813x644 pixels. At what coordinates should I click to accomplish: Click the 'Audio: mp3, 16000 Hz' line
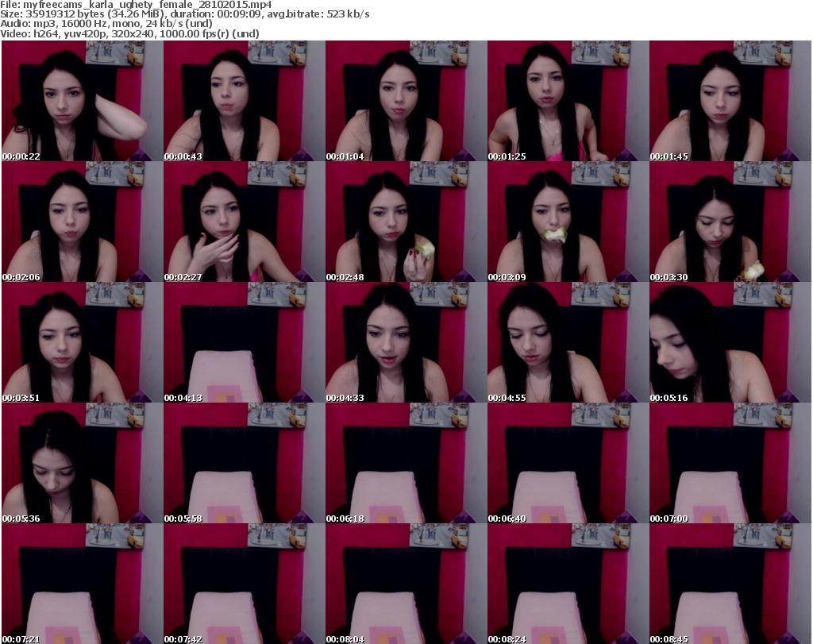click(106, 24)
